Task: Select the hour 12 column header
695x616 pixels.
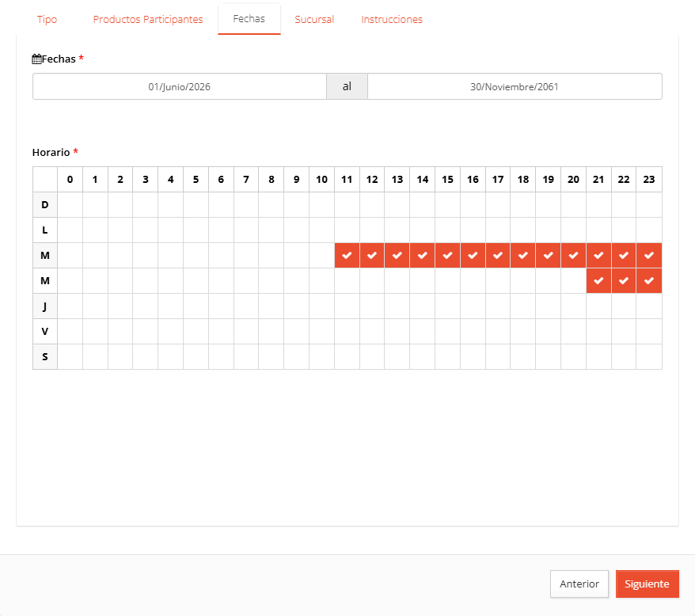Action: pyautogui.click(x=372, y=180)
